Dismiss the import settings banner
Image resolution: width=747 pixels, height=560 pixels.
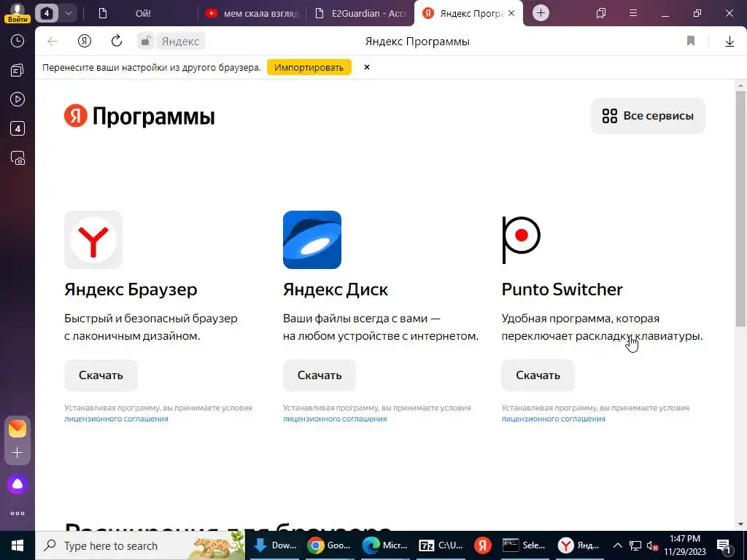click(x=367, y=67)
